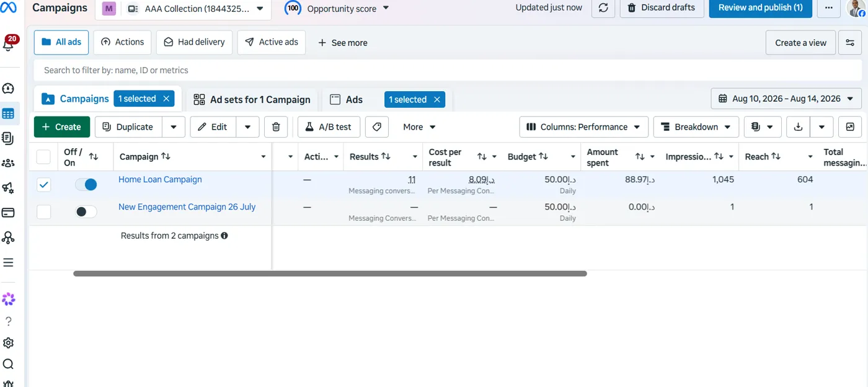Open Help question mark icon
The height and width of the screenshot is (387, 868).
click(8, 321)
